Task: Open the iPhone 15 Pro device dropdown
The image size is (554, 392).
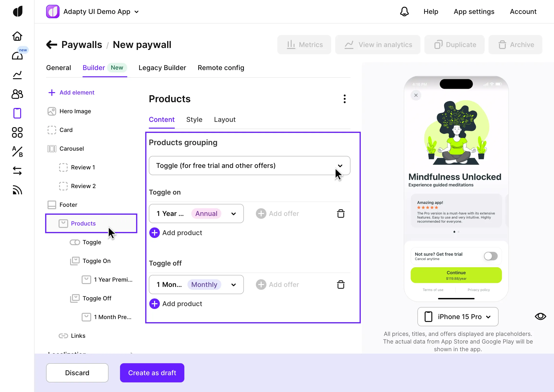Action: coord(458,317)
